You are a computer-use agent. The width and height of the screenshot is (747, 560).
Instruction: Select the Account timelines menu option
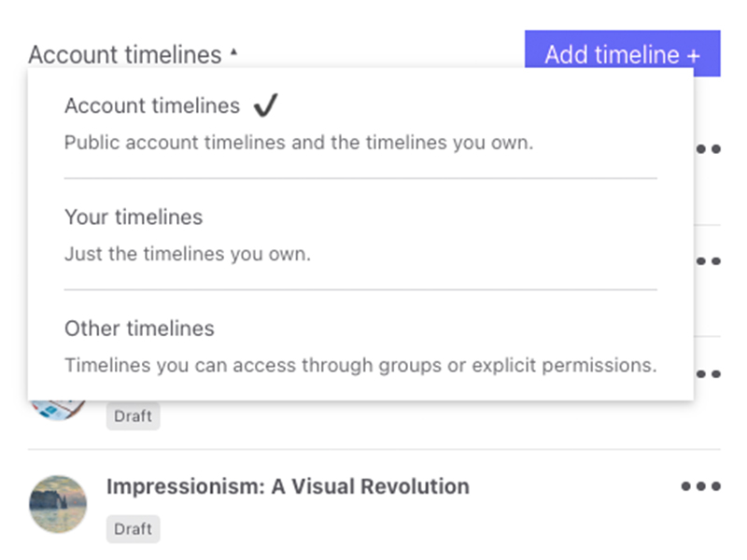click(x=152, y=105)
